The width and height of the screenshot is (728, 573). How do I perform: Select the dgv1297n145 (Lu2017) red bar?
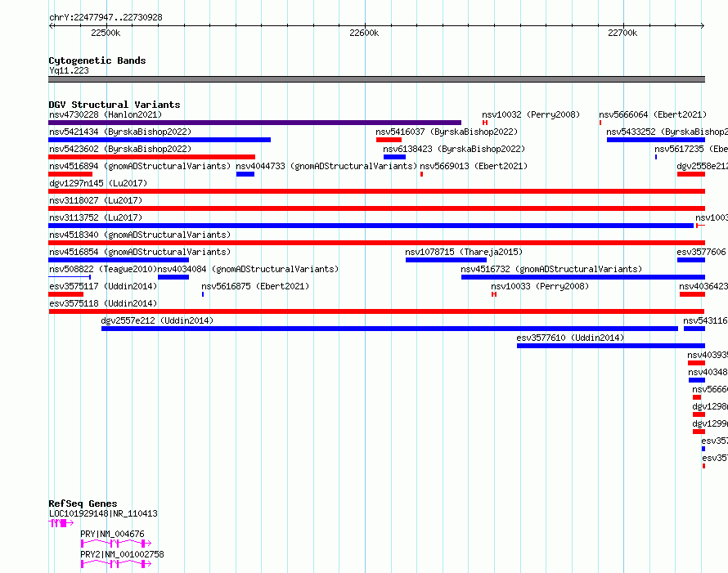376,191
